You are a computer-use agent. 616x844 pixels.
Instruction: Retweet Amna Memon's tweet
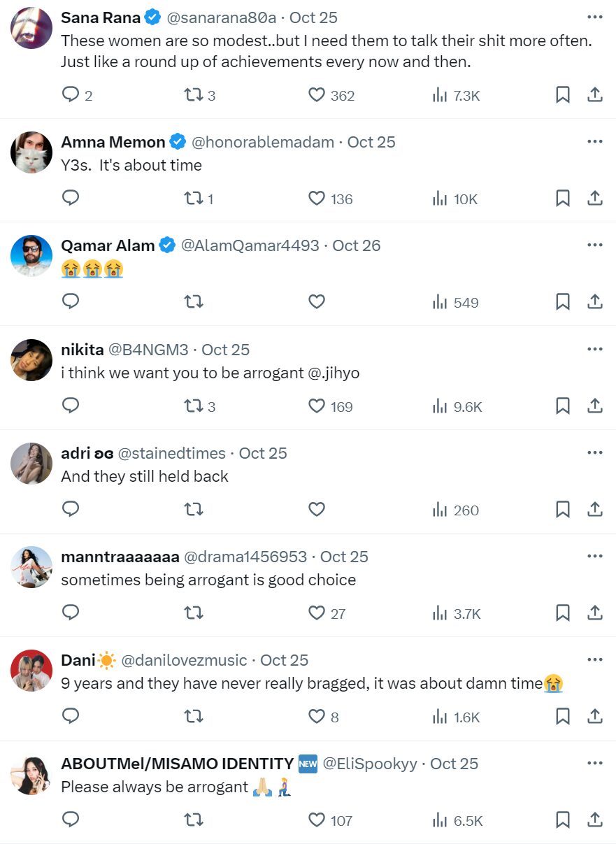click(x=193, y=199)
